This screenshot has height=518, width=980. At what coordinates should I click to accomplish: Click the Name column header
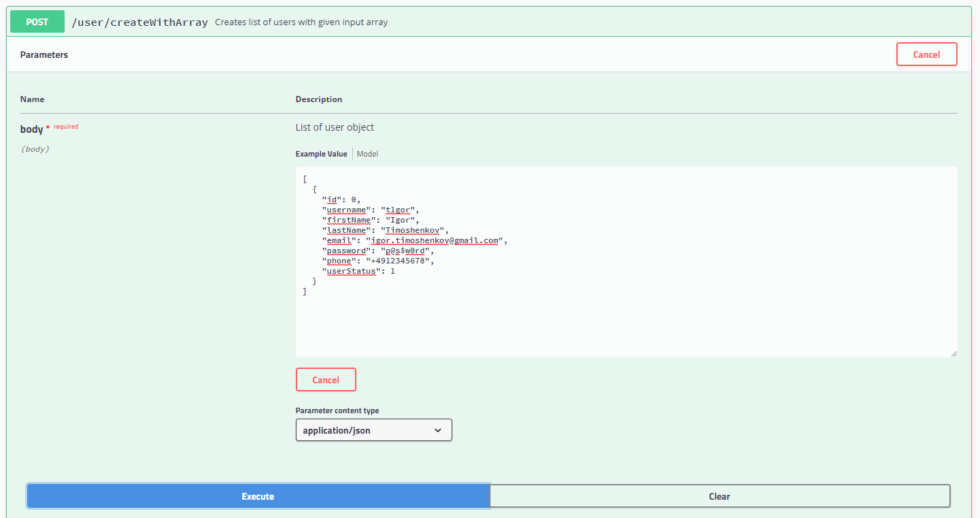tap(32, 99)
